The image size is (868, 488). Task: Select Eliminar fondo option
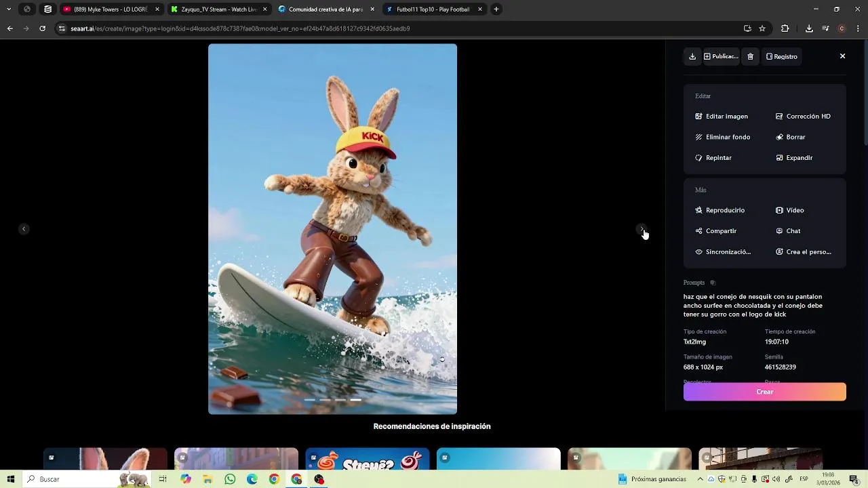pos(723,137)
